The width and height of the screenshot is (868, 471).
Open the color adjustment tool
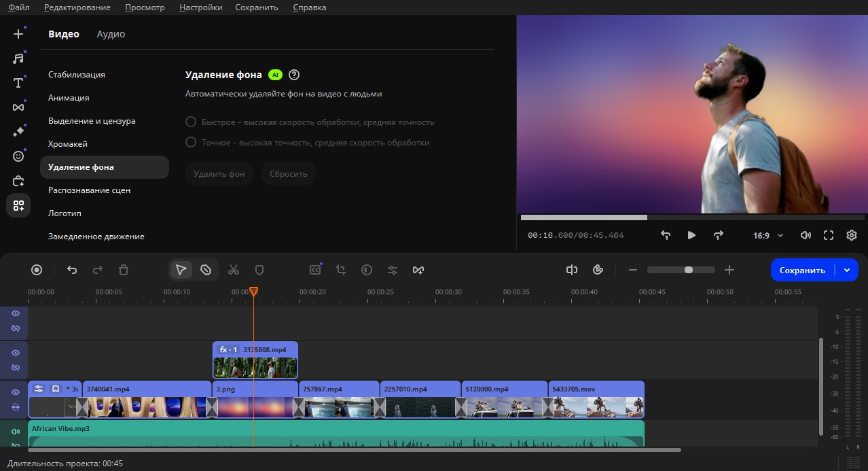coord(367,270)
